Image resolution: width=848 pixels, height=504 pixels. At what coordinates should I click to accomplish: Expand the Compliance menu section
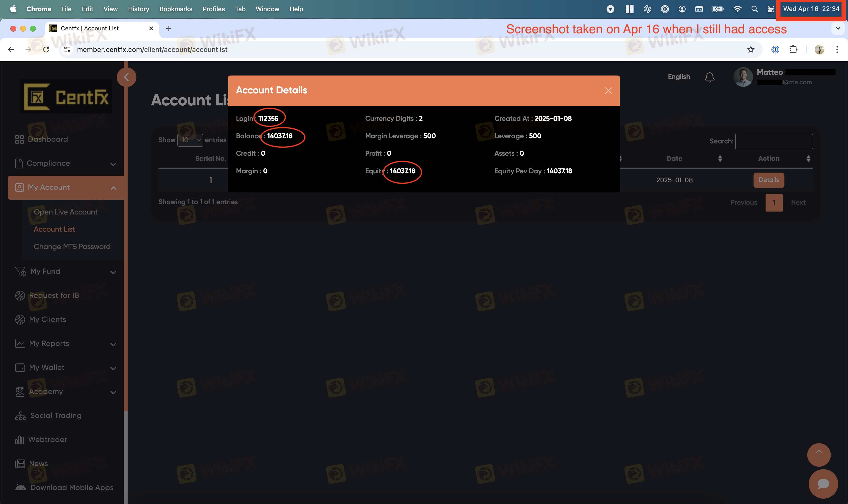(x=66, y=163)
